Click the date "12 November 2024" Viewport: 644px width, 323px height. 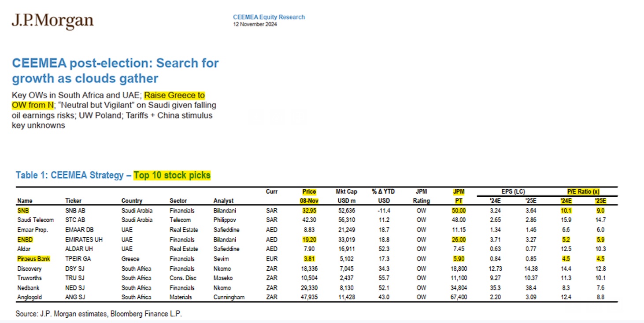pos(255,24)
